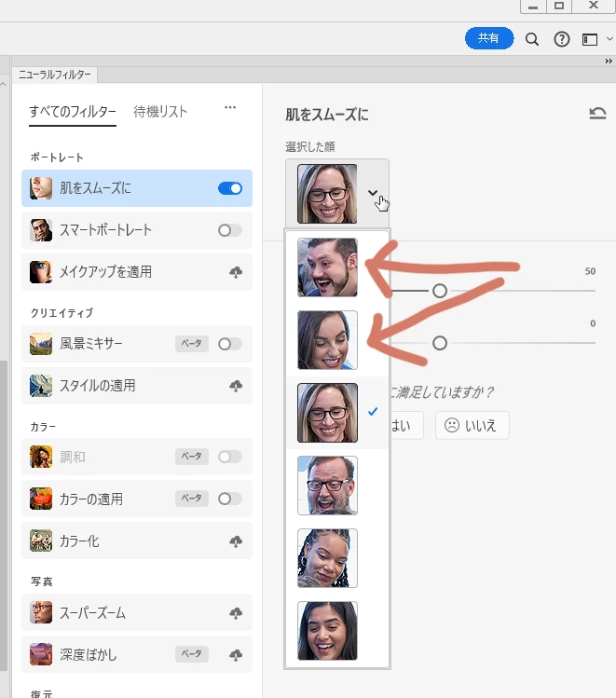Click スマートポートレート filter thumbnail icon
This screenshot has height=698, width=616.
coord(41,230)
